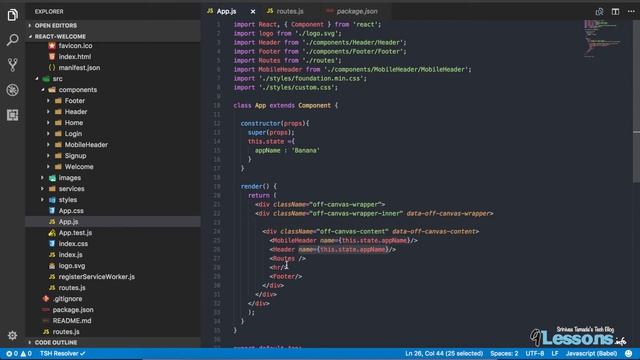640x360 pixels.
Task: Open logo.svg in the file tree
Action: (72, 266)
